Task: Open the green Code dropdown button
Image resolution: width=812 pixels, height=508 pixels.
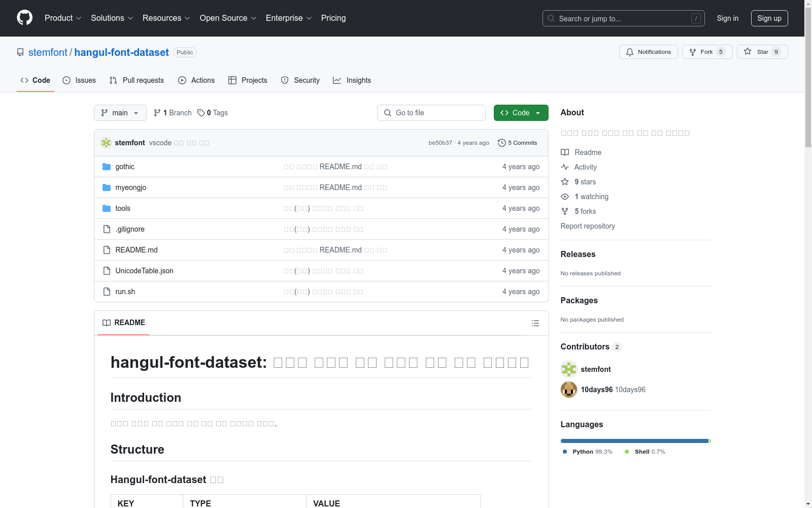Action: point(521,113)
